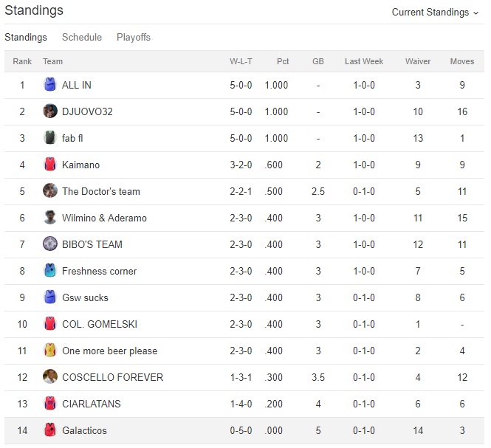Viewport: 491px width, 448px height.
Task: Open the CIARLATANS team link
Action: [92, 404]
